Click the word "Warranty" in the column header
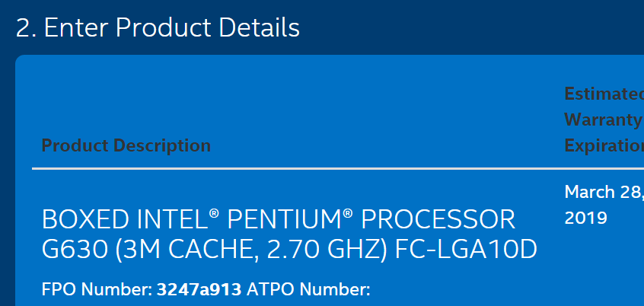The image size is (644, 306). coord(604,120)
